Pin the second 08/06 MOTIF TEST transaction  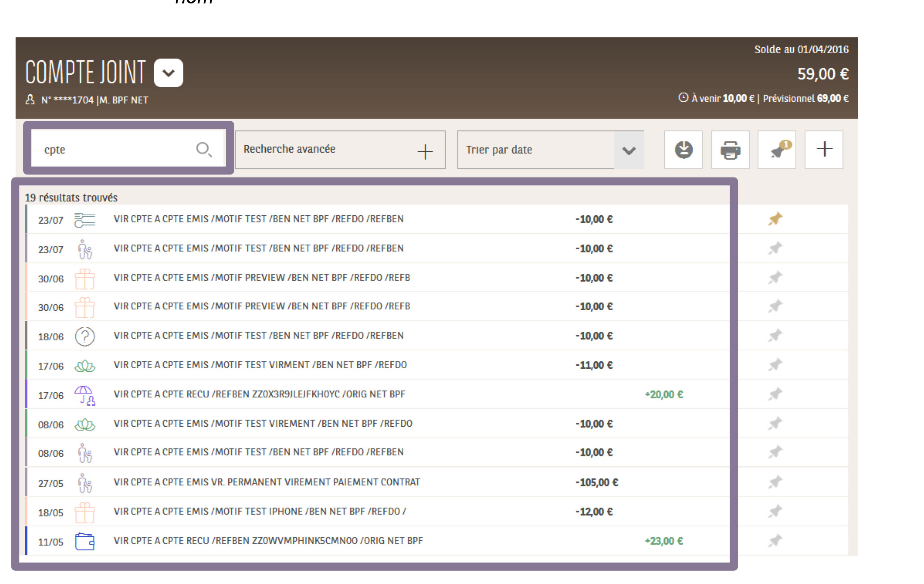[x=775, y=452]
